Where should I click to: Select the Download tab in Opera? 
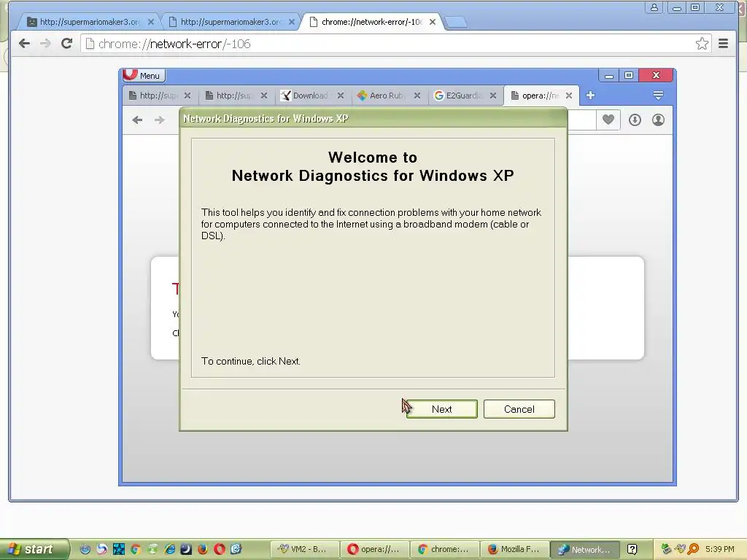(312, 96)
